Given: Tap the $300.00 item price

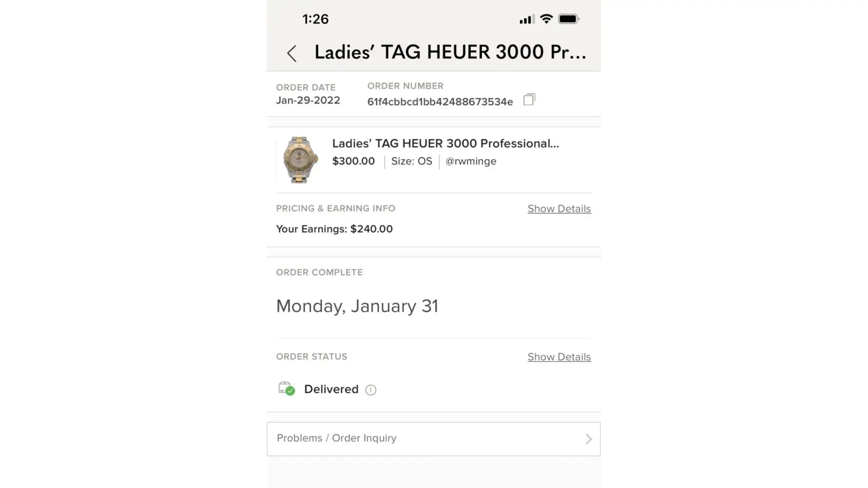Looking at the screenshot, I should point(353,162).
